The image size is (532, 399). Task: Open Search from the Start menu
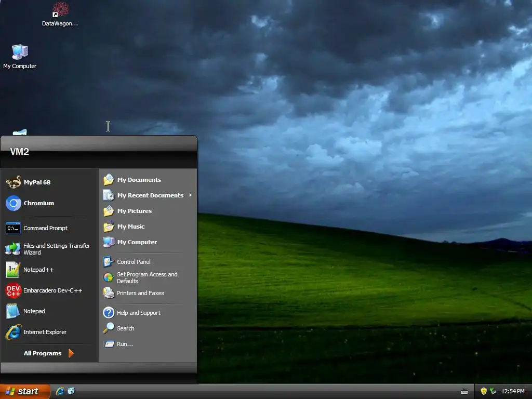coord(148,328)
